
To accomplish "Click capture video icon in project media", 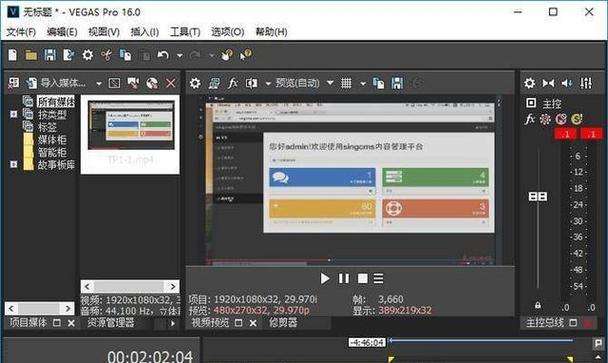I will pyautogui.click(x=133, y=83).
